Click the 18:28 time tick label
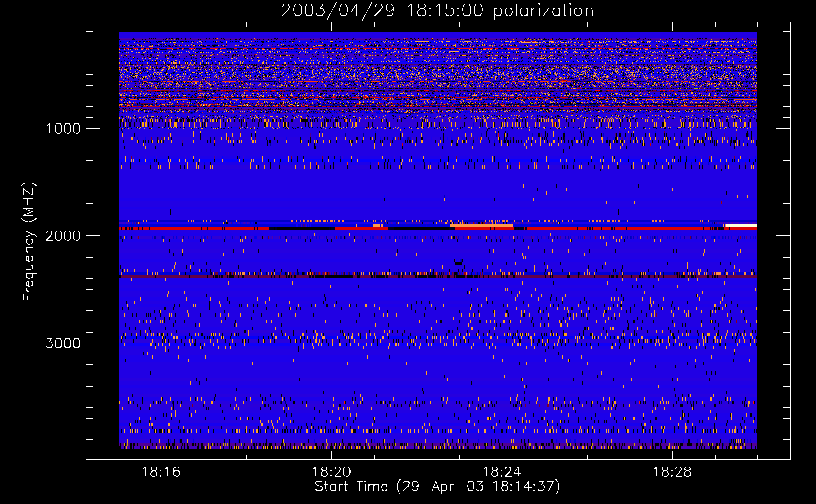The width and height of the screenshot is (816, 504). click(672, 472)
